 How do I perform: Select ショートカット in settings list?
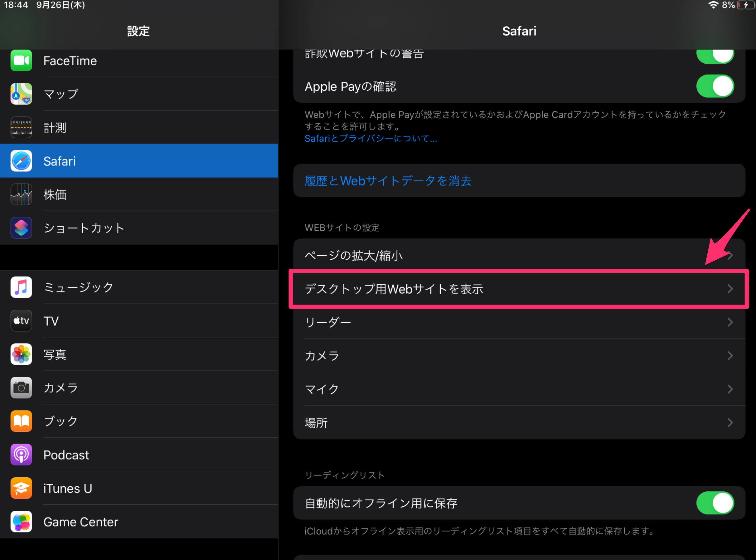click(x=139, y=228)
